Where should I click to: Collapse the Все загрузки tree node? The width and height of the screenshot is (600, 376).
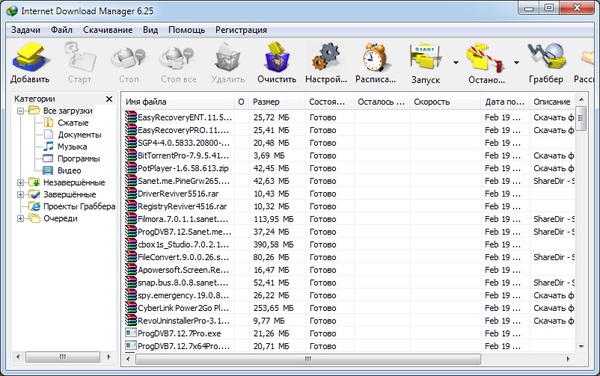[21, 111]
